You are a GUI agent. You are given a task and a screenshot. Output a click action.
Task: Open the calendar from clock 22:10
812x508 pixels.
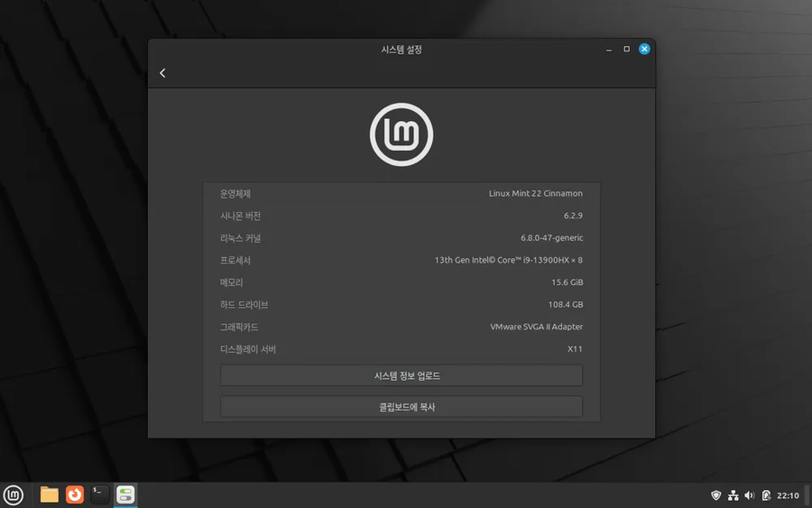pyautogui.click(x=788, y=495)
